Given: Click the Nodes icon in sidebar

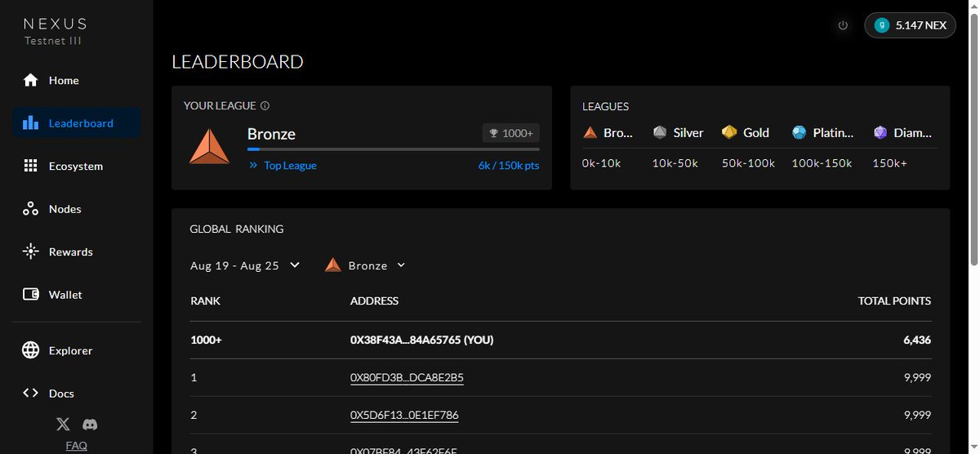Looking at the screenshot, I should [x=30, y=209].
